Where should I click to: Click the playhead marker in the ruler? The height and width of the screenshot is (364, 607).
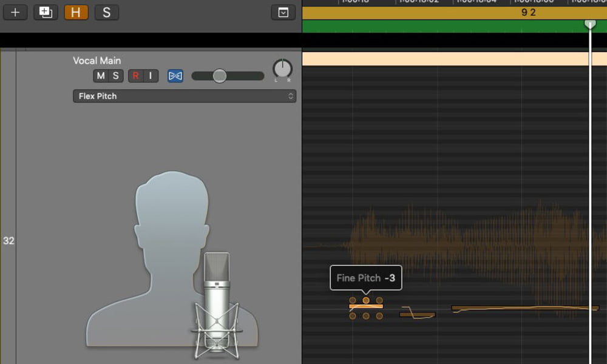(x=589, y=24)
